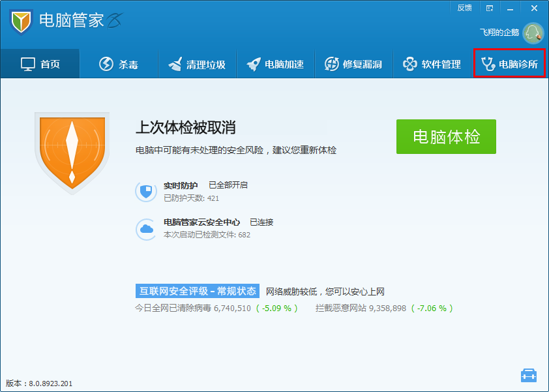Click the 软件管理 gear icon
Screen dimensions: 549x392
[x=409, y=63]
